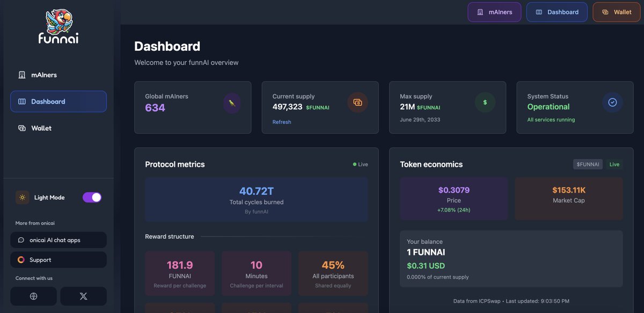Click the building icon in sidebar mAIners

click(22, 75)
